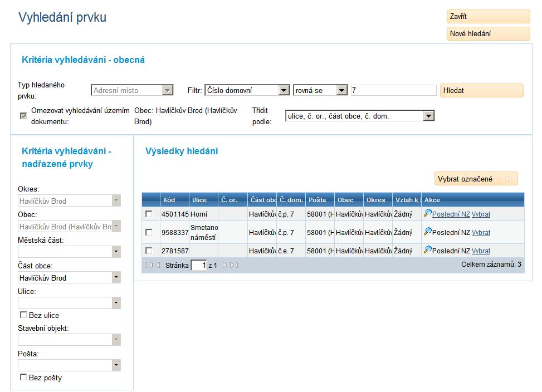This screenshot has height=392, width=542.
Task: Go to previous page pager arrow
Action: pos(158,265)
